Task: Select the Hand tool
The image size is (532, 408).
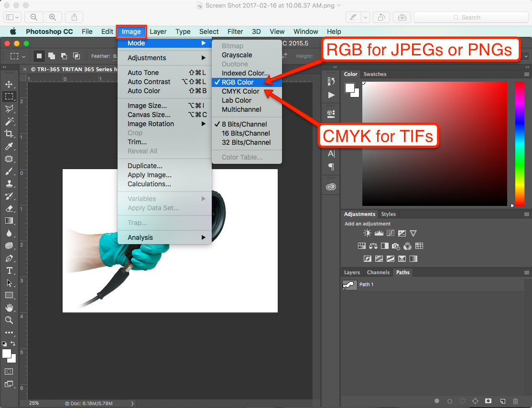Action: coord(9,308)
